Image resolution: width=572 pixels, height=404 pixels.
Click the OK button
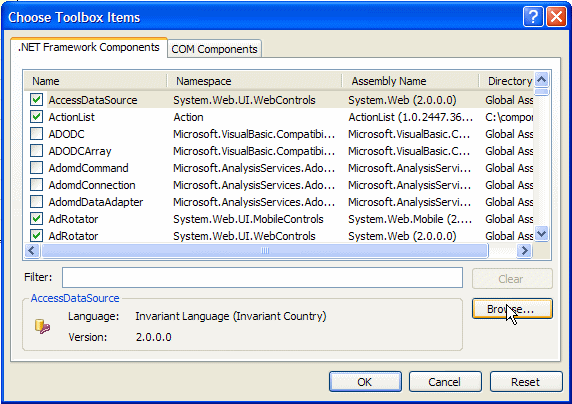(x=365, y=382)
